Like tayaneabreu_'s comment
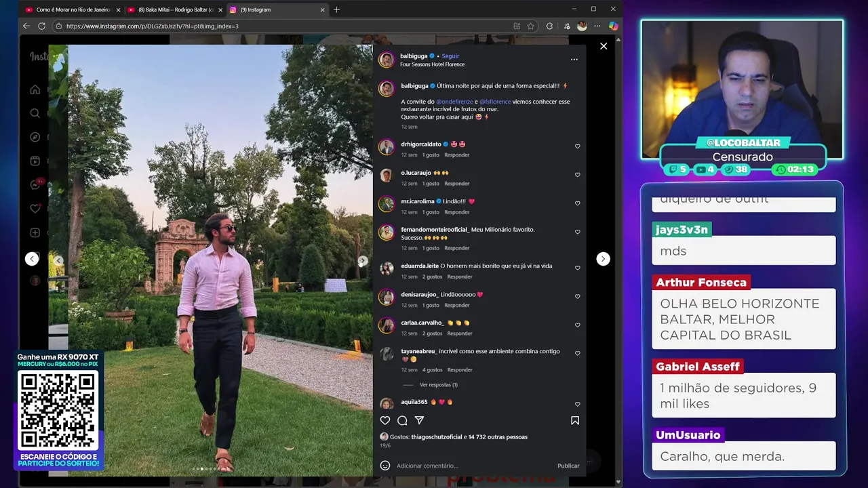The height and width of the screenshot is (488, 868). pyautogui.click(x=578, y=353)
